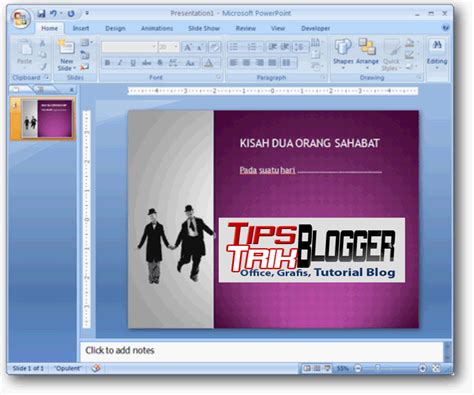This screenshot has width=474, height=395.
Task: Toggle Underline formatting
Action: (x=133, y=63)
